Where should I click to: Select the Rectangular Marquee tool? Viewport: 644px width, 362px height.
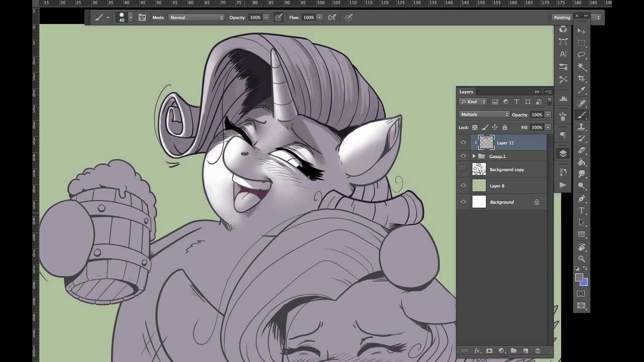click(x=582, y=43)
